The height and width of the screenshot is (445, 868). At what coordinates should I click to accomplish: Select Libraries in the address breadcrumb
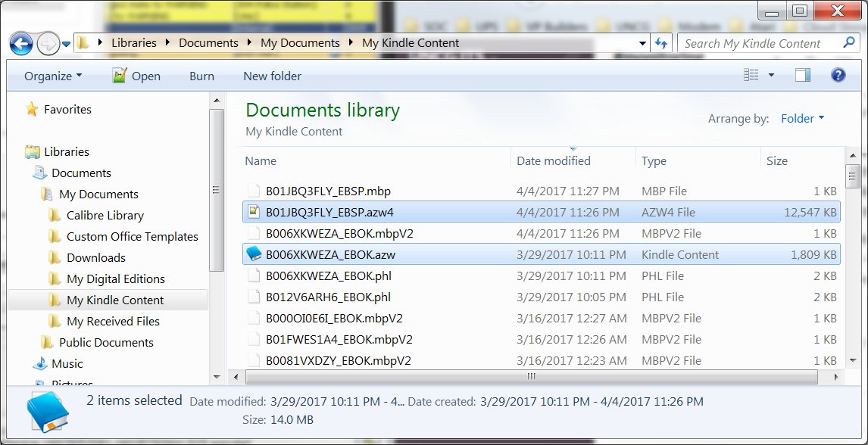(133, 43)
